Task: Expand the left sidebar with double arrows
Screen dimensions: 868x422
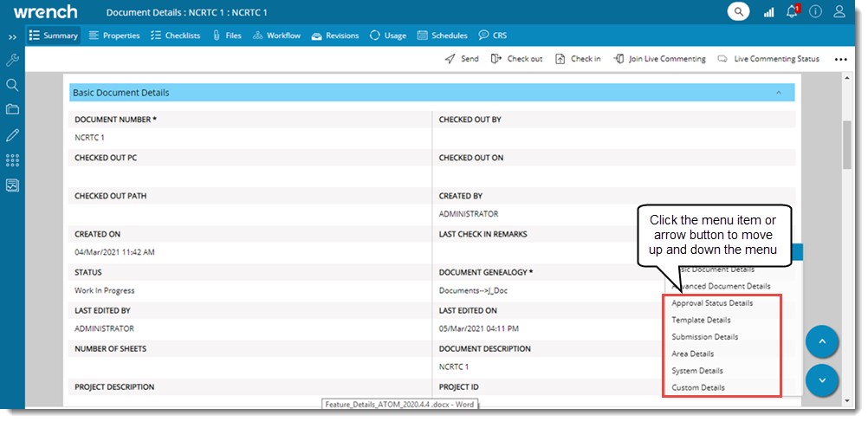Action: 12,37
